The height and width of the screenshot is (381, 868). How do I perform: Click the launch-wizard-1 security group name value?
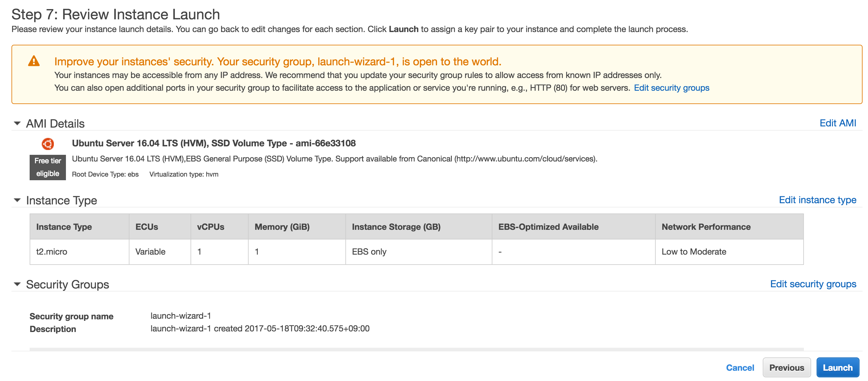(181, 316)
